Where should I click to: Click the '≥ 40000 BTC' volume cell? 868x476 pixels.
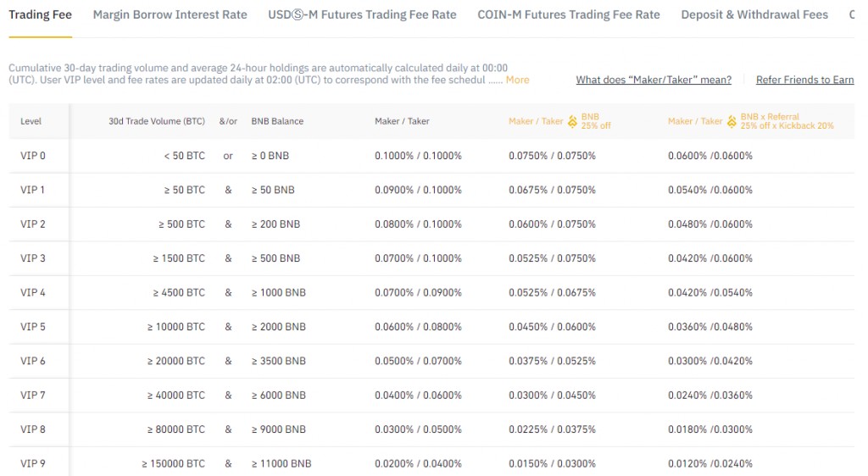[x=176, y=396]
